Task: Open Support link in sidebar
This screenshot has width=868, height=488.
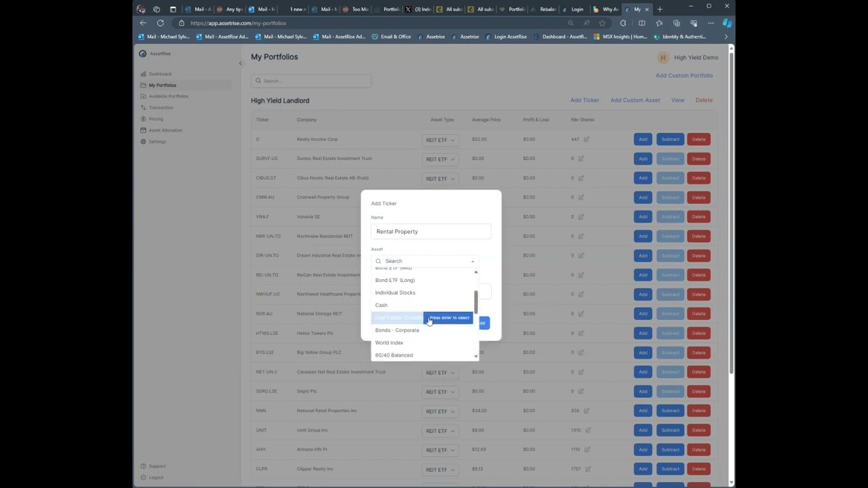Action: [x=157, y=466]
